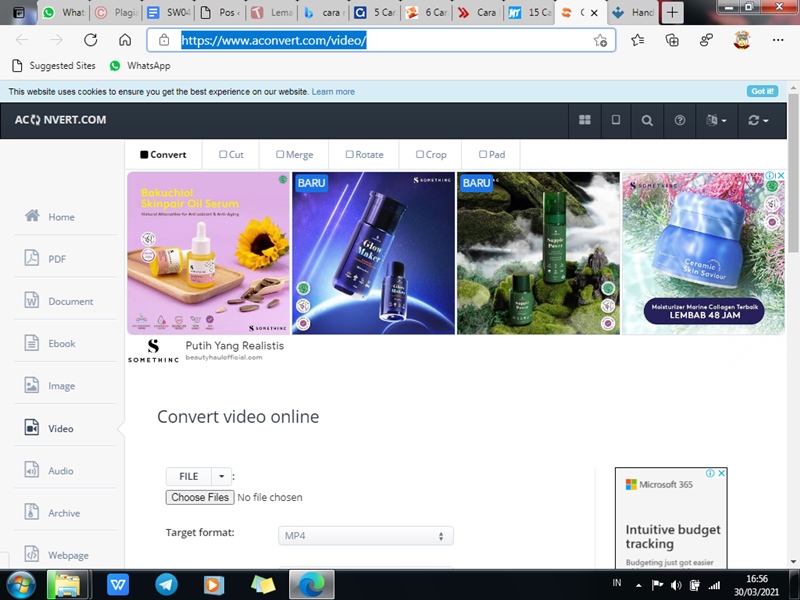Switch to the Rotate tab
This screenshot has height=600, width=800.
364,155
